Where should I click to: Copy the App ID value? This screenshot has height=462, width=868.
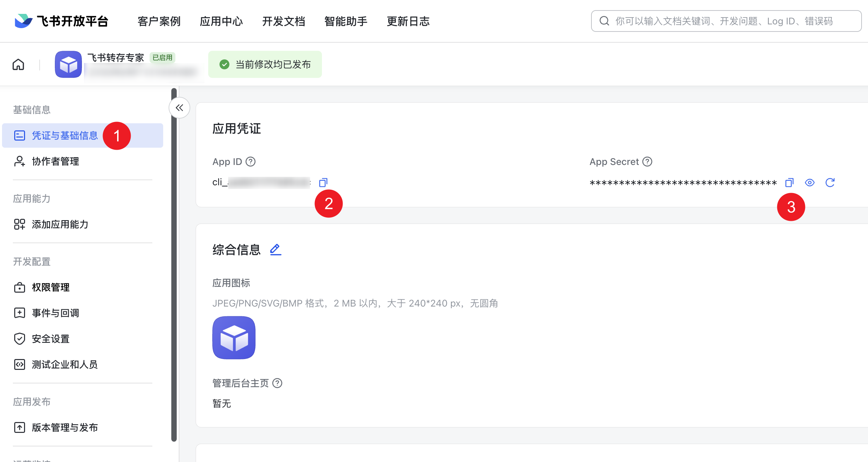323,183
